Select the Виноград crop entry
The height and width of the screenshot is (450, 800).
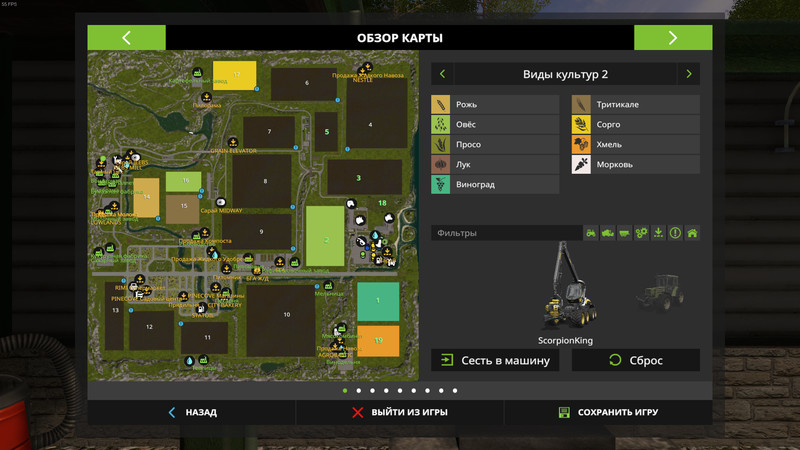(x=495, y=185)
